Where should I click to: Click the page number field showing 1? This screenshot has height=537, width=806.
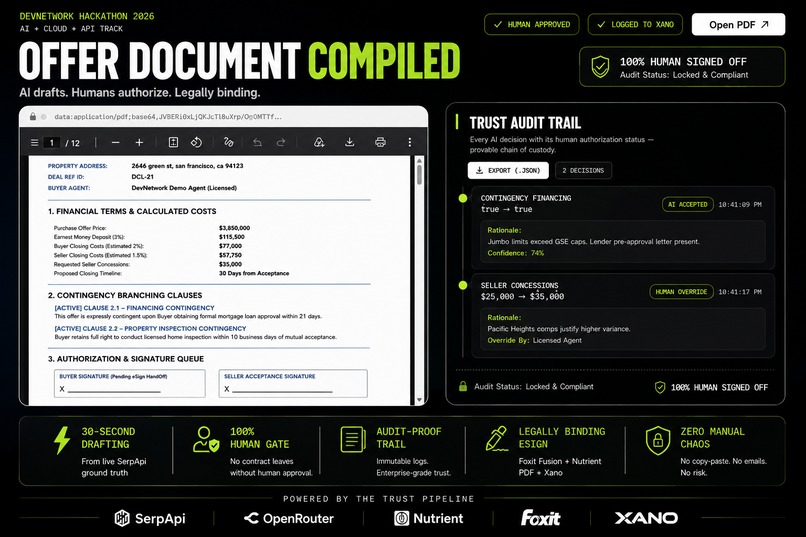52,143
